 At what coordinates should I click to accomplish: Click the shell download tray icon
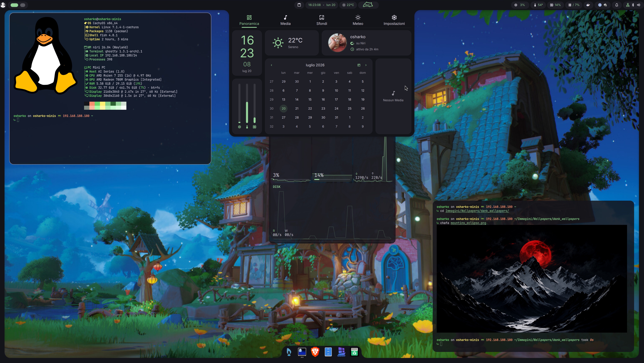[606, 5]
